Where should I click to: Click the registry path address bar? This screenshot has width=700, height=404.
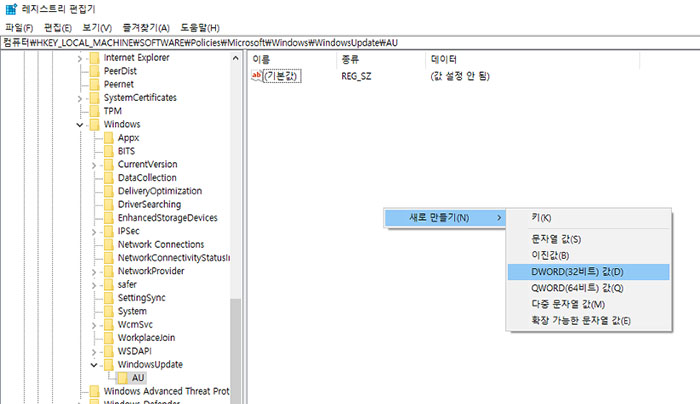tap(350, 43)
